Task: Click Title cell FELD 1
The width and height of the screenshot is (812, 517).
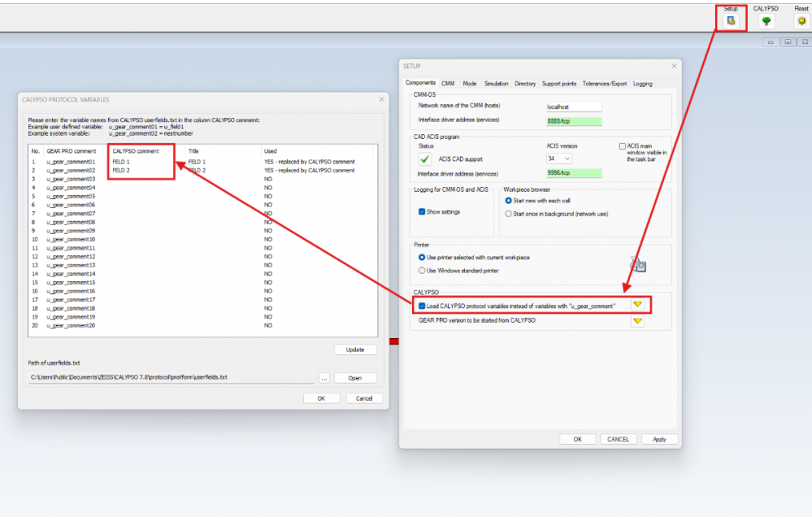Action: [x=197, y=162]
